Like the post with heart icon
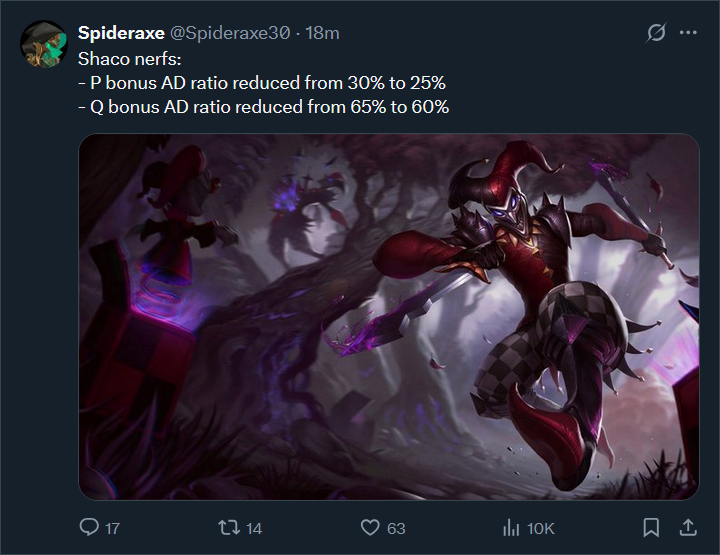Viewport: 720px width, 555px height. [370, 527]
